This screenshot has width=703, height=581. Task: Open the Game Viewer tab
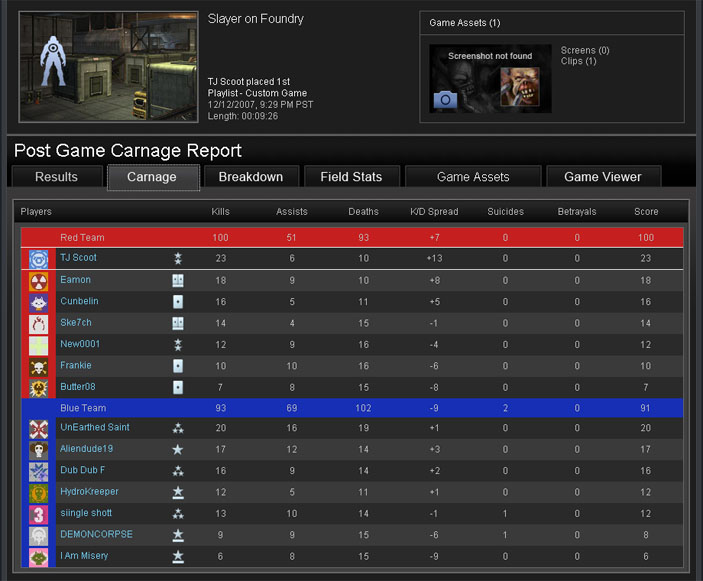603,177
